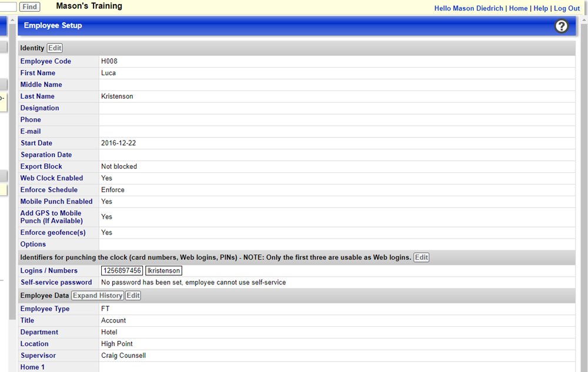Image resolution: width=588 pixels, height=372 pixels.
Task: Edit the Employee Data section
Action: [132, 295]
